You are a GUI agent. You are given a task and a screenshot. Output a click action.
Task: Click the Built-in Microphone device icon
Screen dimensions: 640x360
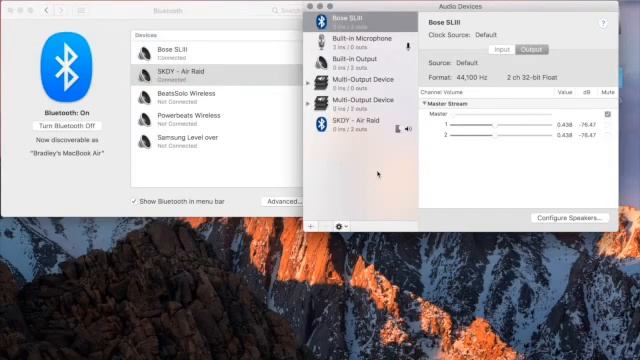click(x=322, y=42)
